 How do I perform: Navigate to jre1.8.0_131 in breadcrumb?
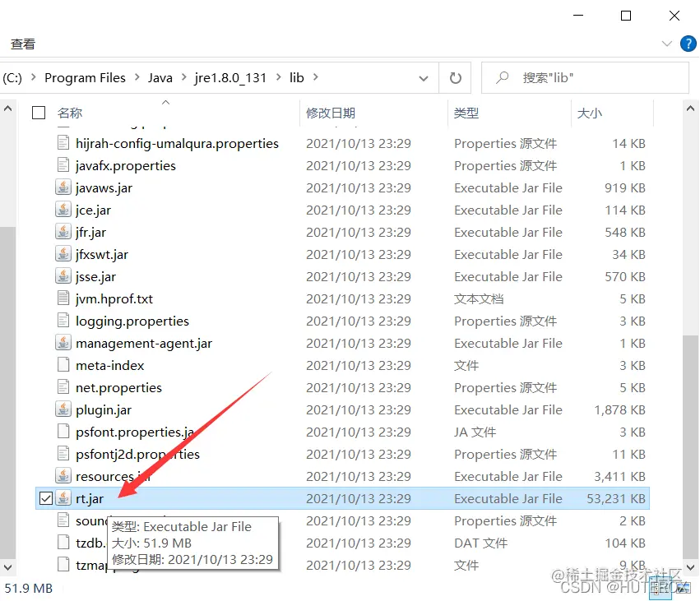[x=230, y=77]
